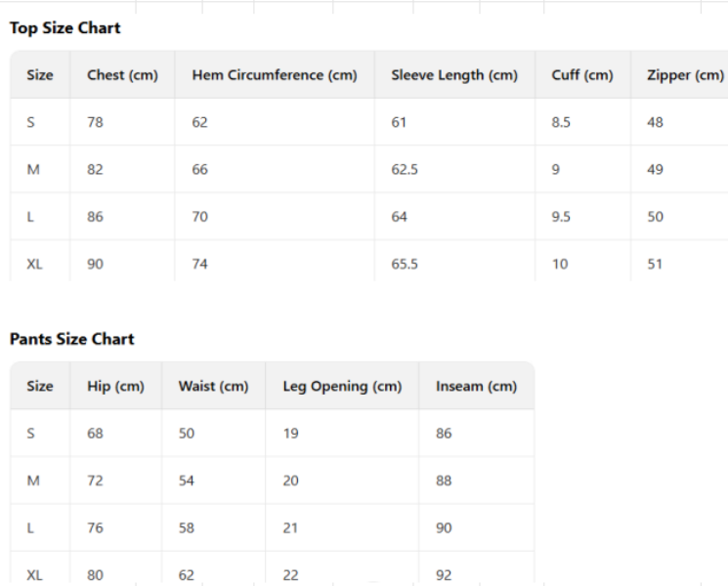
Task: Click the "Top Size Chart" heading
Action: [64, 28]
